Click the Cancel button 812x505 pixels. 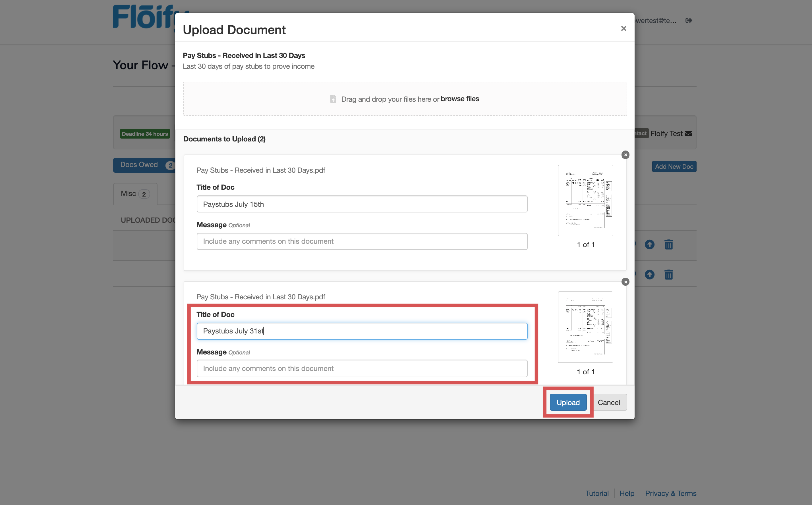tap(609, 402)
